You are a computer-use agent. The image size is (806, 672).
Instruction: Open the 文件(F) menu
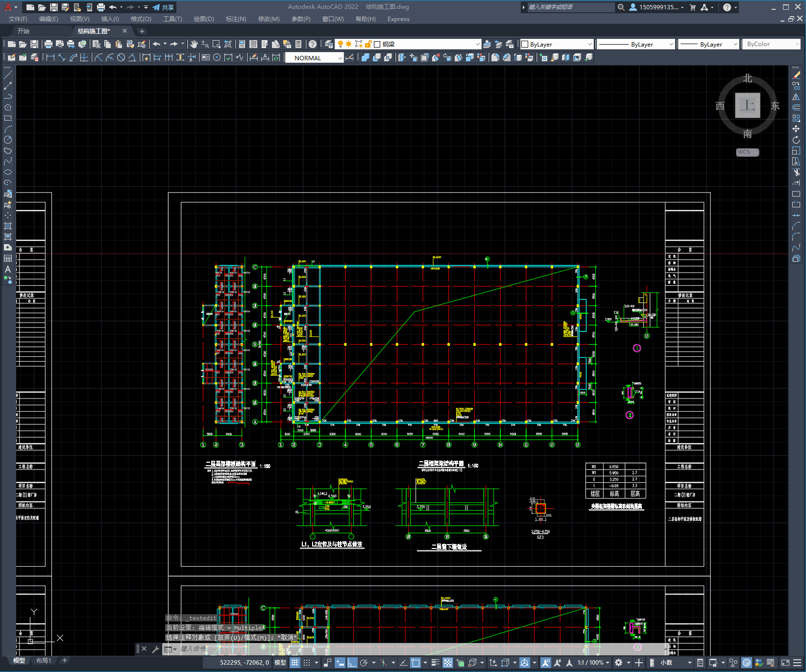(18, 19)
